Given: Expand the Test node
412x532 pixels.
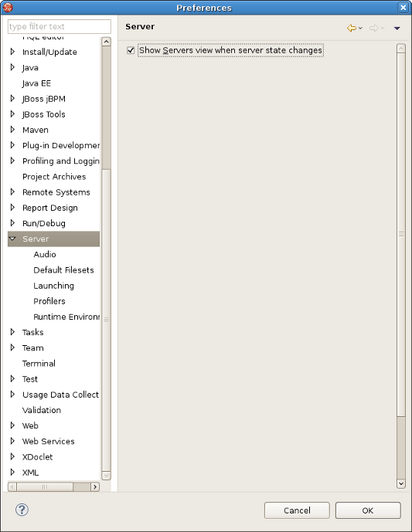Looking at the screenshot, I should tap(12, 378).
